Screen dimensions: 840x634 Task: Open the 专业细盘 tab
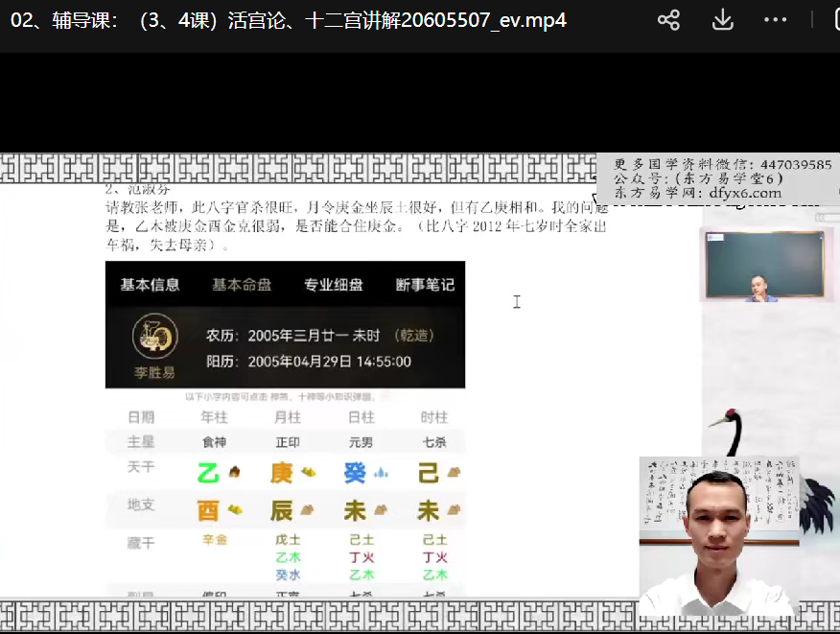tap(333, 285)
